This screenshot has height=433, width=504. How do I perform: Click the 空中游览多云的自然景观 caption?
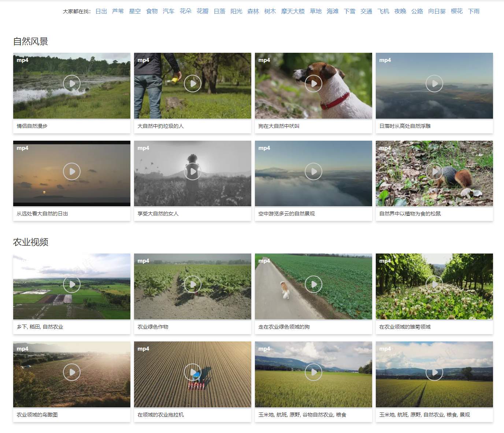[x=286, y=214]
